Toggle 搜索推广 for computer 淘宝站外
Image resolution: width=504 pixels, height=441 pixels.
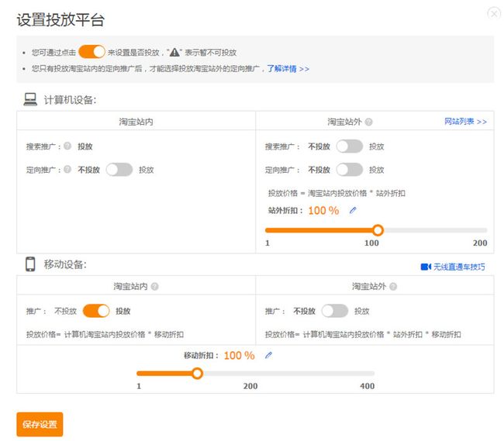[350, 146]
